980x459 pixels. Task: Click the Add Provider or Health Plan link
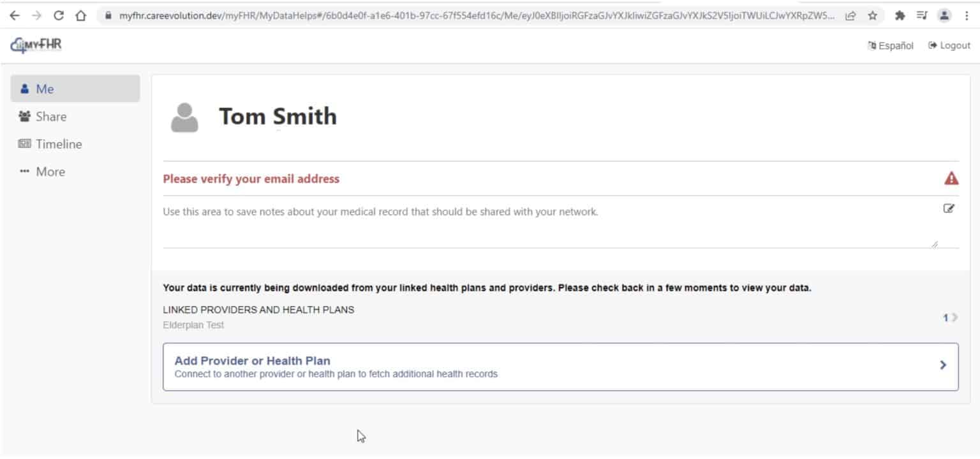click(252, 360)
